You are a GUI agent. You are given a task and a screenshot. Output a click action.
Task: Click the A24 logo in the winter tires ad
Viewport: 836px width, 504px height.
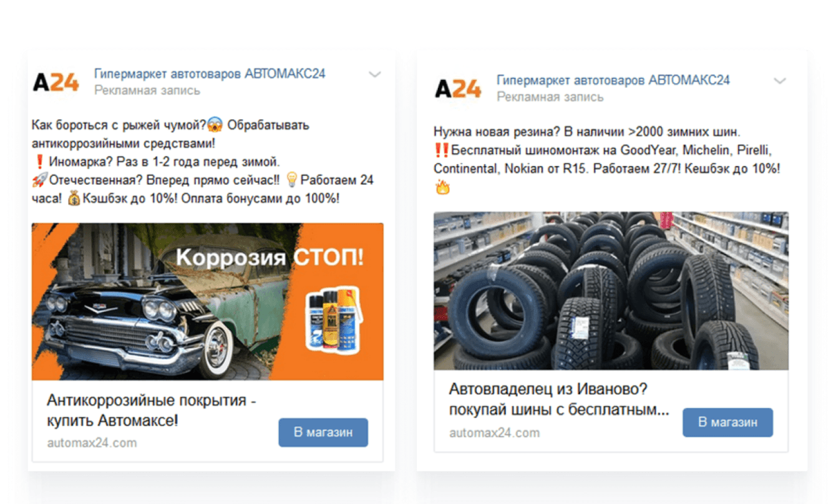point(458,89)
